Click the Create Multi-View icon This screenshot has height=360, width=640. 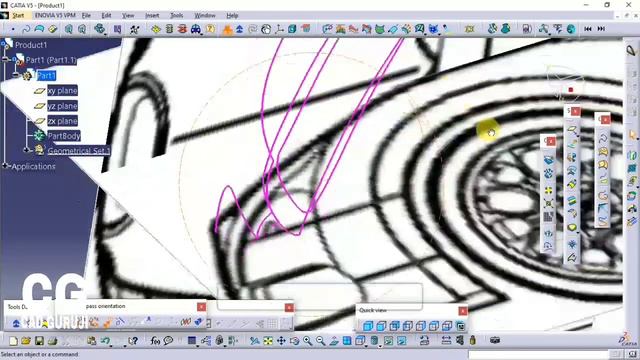347,341
